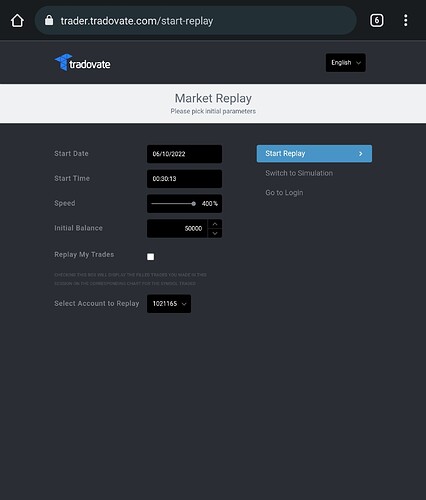426x500 pixels.
Task: Click the Start Date field
Action: (x=184, y=154)
